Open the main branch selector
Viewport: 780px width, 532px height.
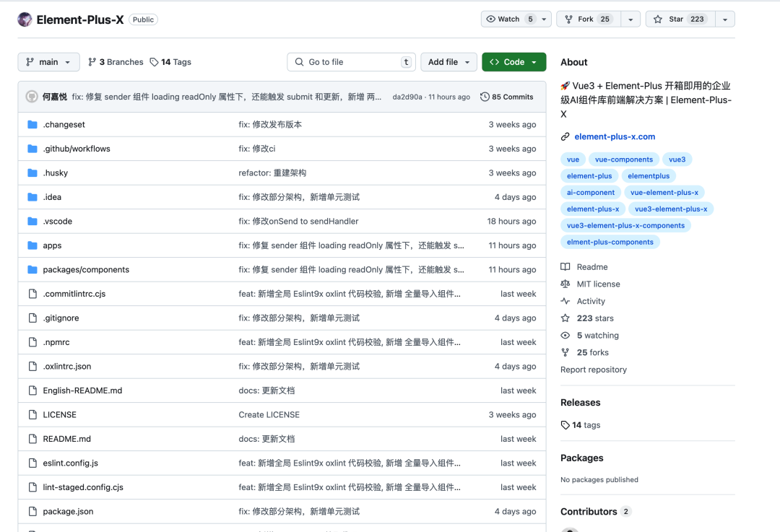(48, 62)
